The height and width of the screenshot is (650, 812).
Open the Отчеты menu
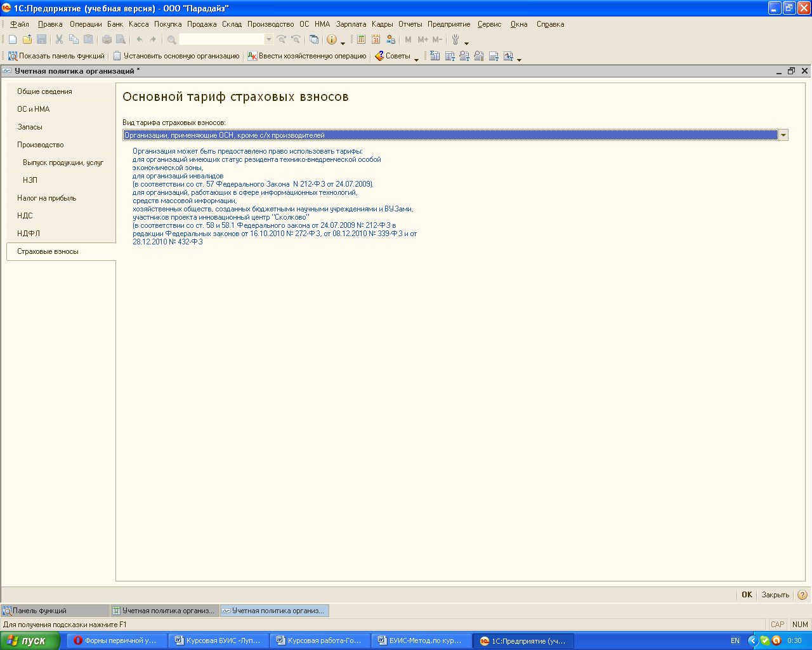coord(410,24)
